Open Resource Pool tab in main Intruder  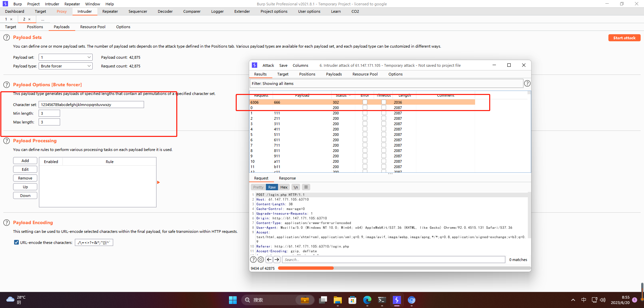[x=93, y=27]
